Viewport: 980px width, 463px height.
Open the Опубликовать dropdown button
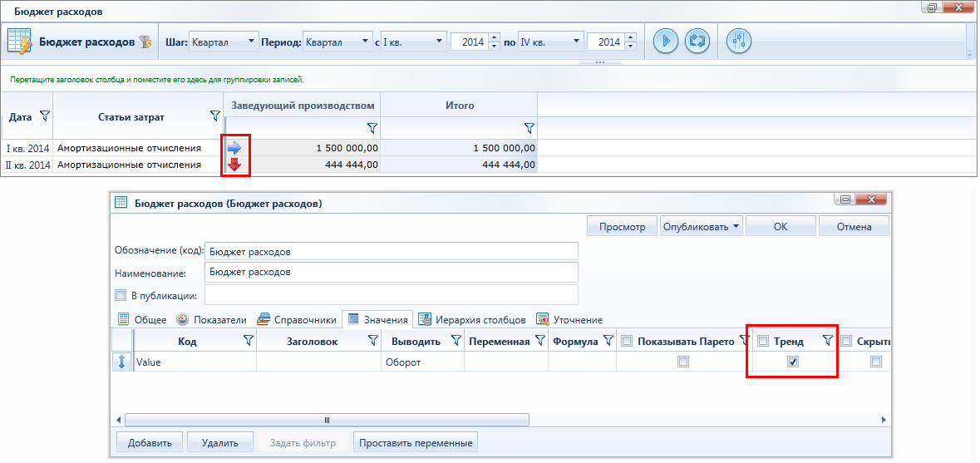(702, 226)
